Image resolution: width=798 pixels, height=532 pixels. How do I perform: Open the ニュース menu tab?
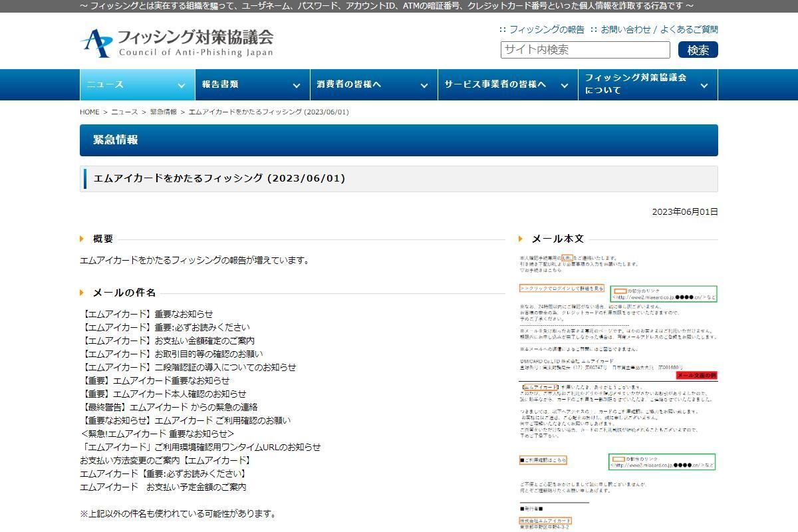point(138,84)
